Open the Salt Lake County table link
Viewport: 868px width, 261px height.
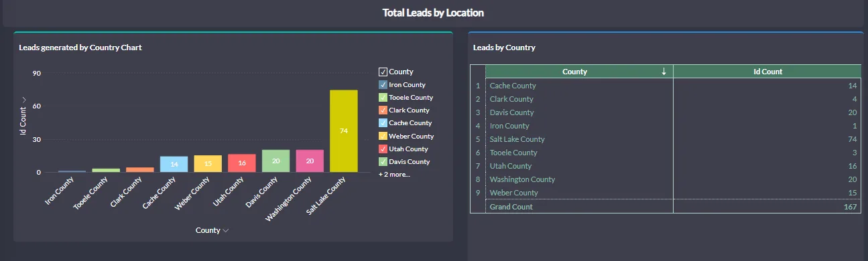click(x=517, y=139)
